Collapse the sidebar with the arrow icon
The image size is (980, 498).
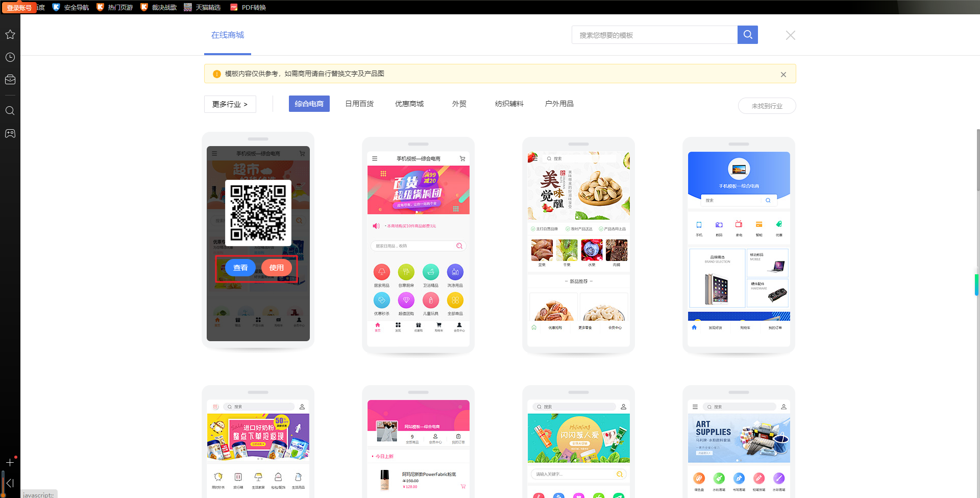(10, 483)
